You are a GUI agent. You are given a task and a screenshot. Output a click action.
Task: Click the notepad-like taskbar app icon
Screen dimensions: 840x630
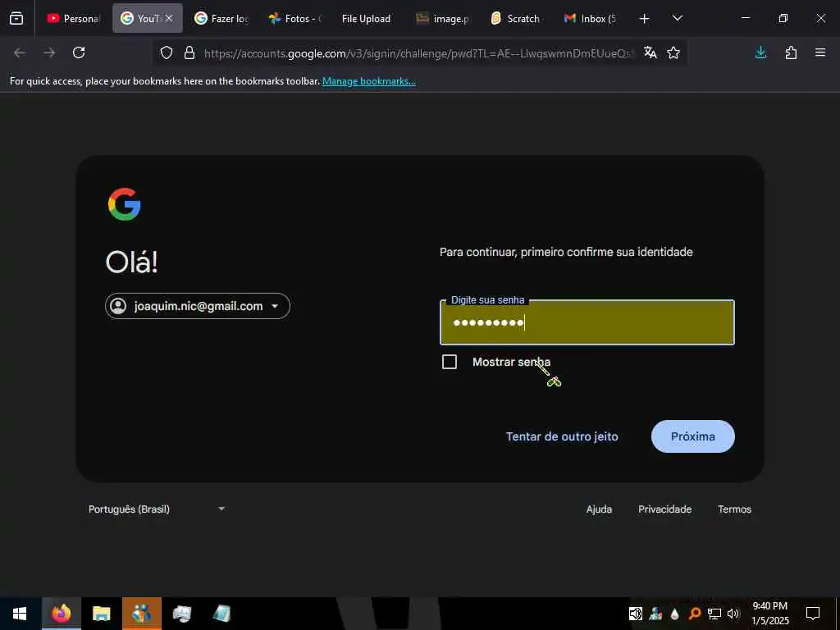pyautogui.click(x=221, y=614)
